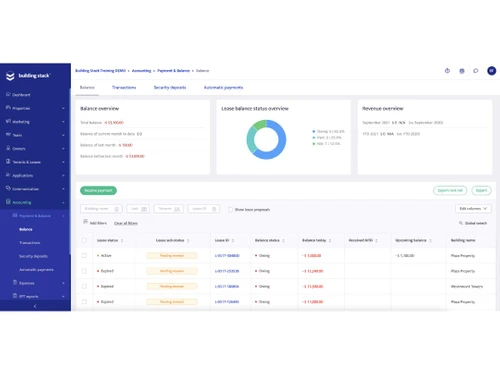The height and width of the screenshot is (375, 500).
Task: Open Dashboard via its sidebar icon
Action: 8,94
